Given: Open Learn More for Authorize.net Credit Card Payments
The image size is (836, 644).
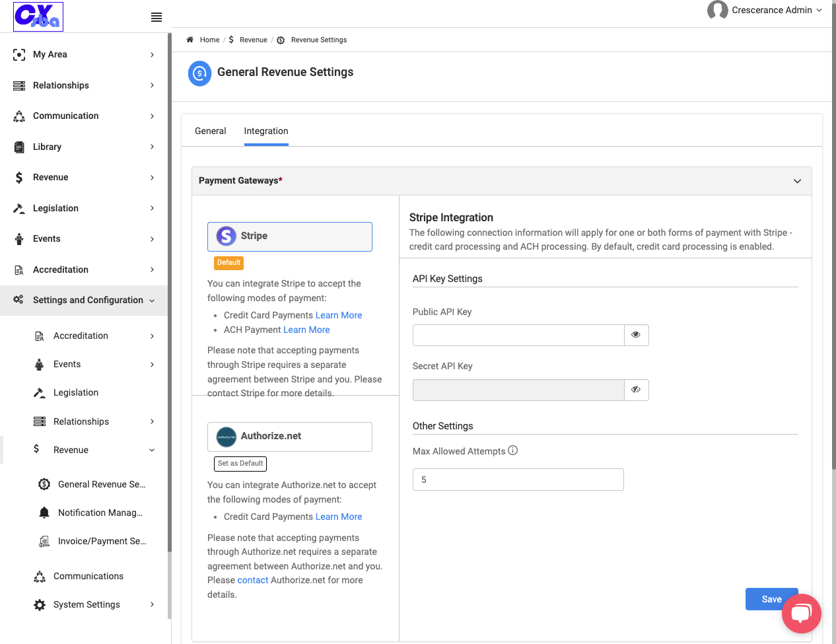Looking at the screenshot, I should pos(339,517).
